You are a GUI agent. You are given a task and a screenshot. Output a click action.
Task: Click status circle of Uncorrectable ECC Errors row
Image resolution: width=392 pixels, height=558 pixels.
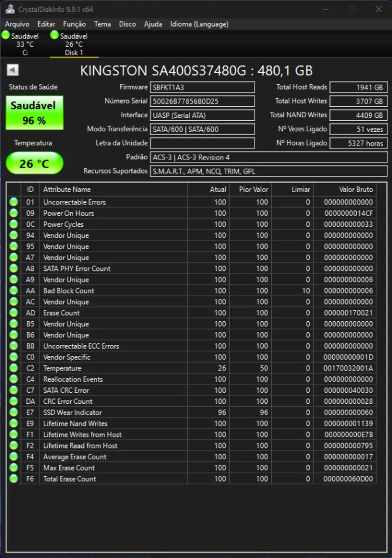click(14, 346)
